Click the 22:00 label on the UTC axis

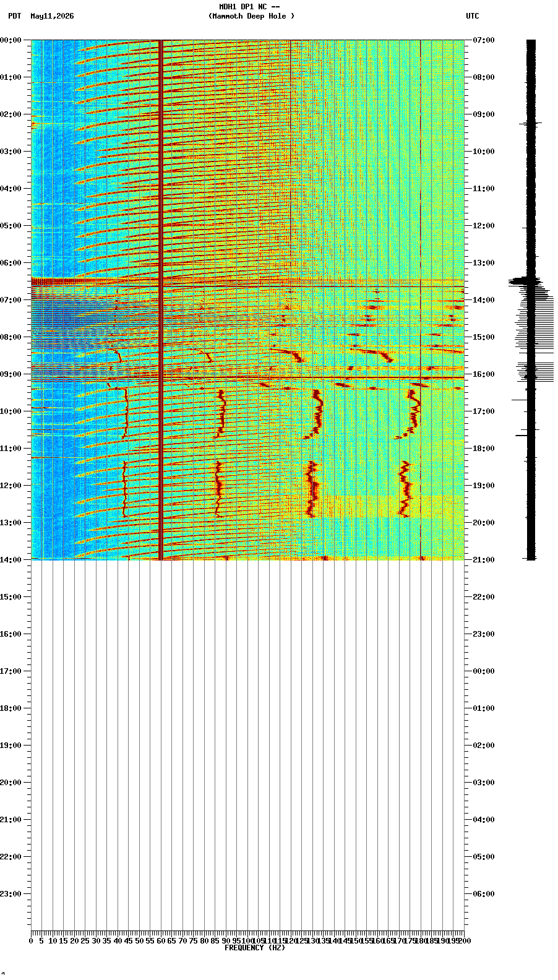point(484,597)
